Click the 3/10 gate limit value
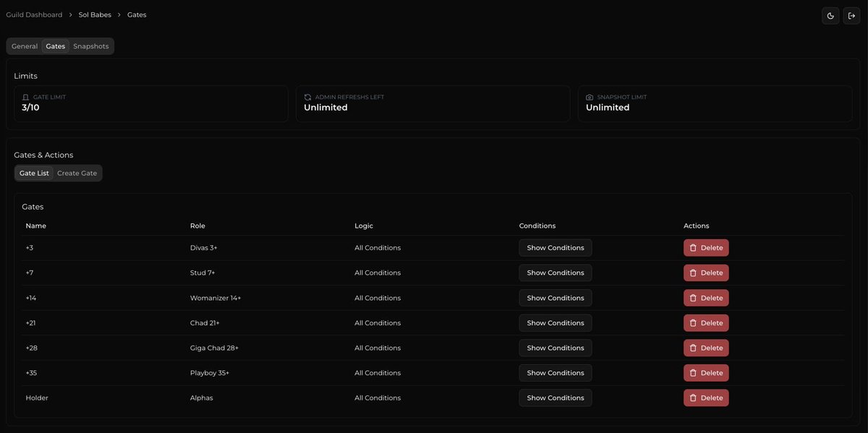 [30, 108]
